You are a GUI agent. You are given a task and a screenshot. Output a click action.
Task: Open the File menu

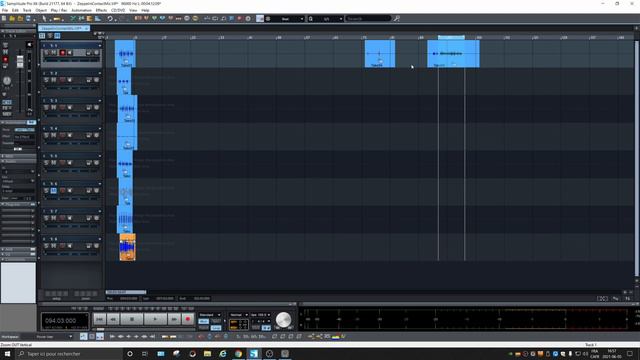[5, 10]
